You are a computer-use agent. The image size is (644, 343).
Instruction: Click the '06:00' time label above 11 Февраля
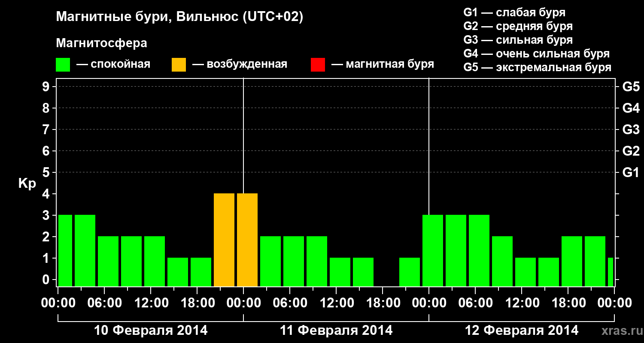point(290,303)
